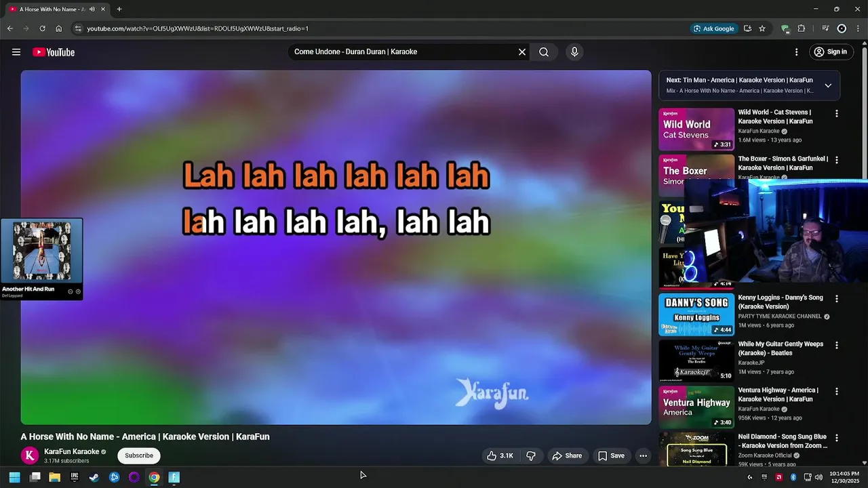
Task: Open Danny's Song karaoke thumbnail
Action: tap(696, 314)
